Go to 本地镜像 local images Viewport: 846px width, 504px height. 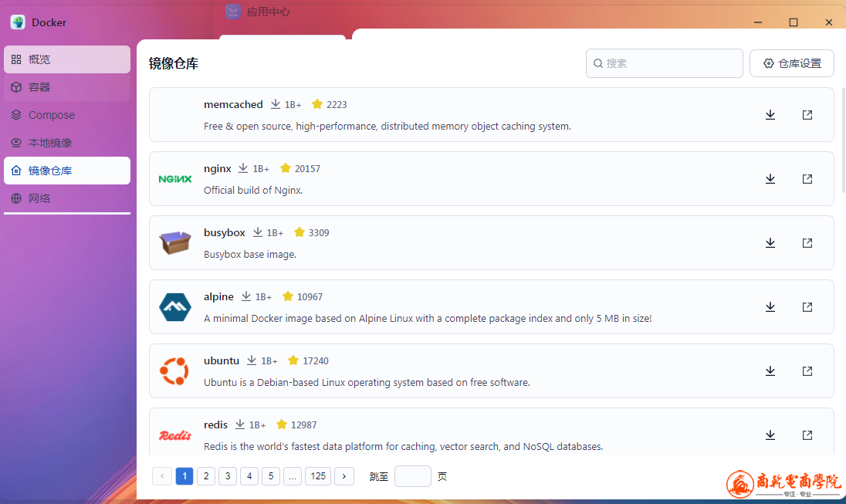point(67,143)
